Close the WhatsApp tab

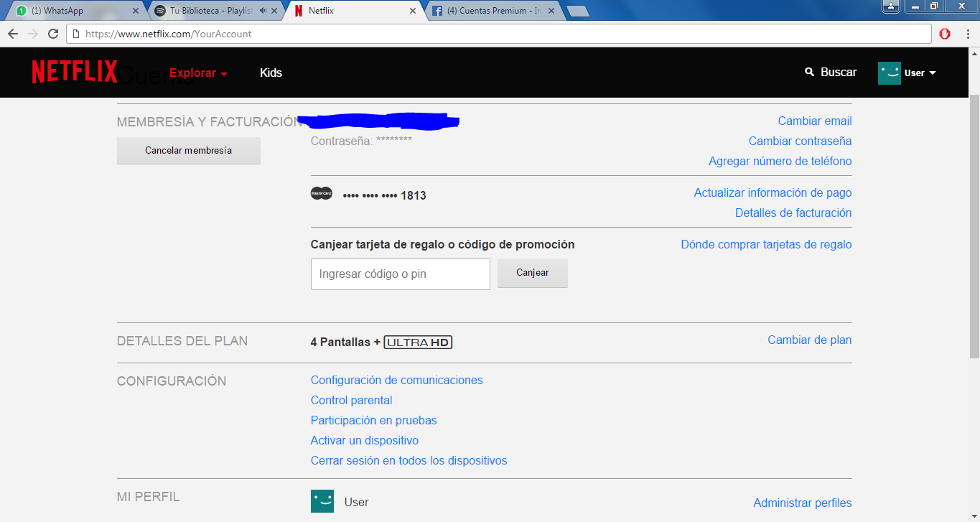tap(136, 11)
